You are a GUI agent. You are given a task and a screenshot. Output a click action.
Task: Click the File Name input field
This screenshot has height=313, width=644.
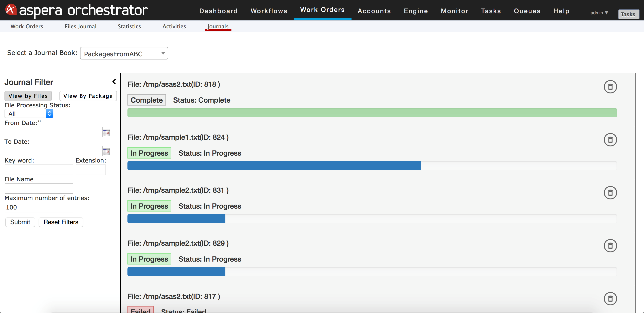[x=39, y=188]
